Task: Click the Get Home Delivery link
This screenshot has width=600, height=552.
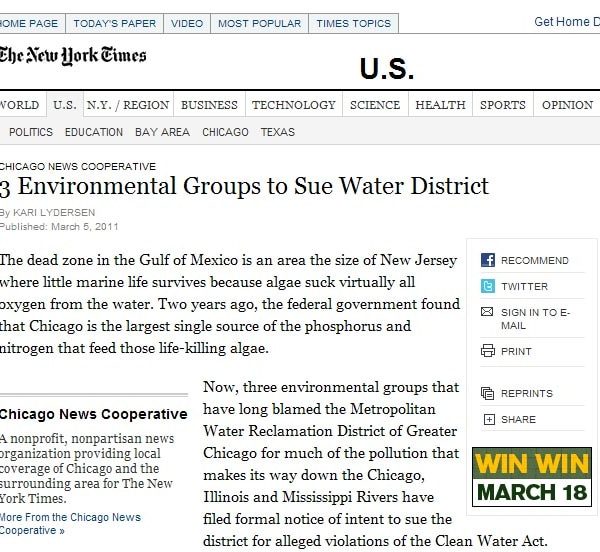Action: (567, 22)
